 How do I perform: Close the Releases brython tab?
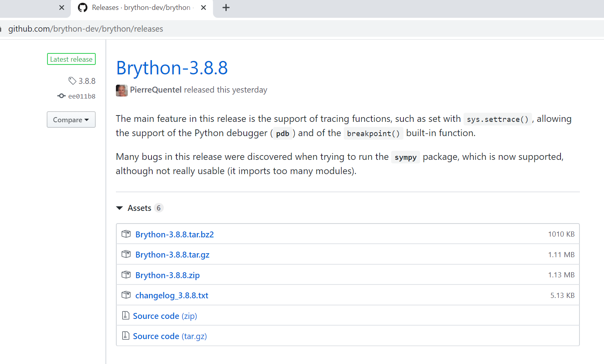[x=203, y=8]
